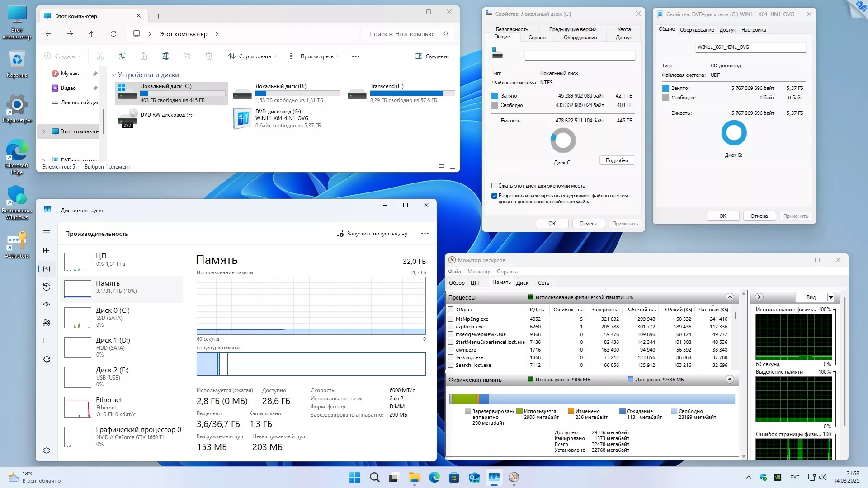Open App history in Task Manager sidebar
The width and height of the screenshot is (868, 488).
click(47, 287)
